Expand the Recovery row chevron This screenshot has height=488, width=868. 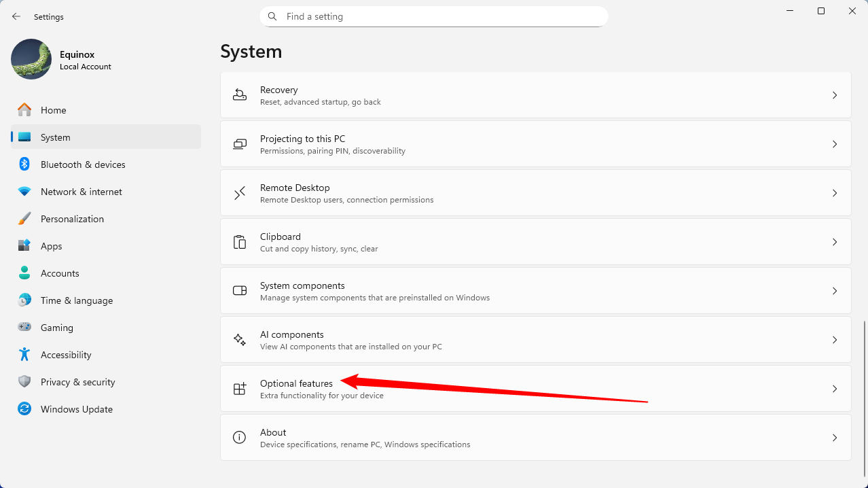835,95
